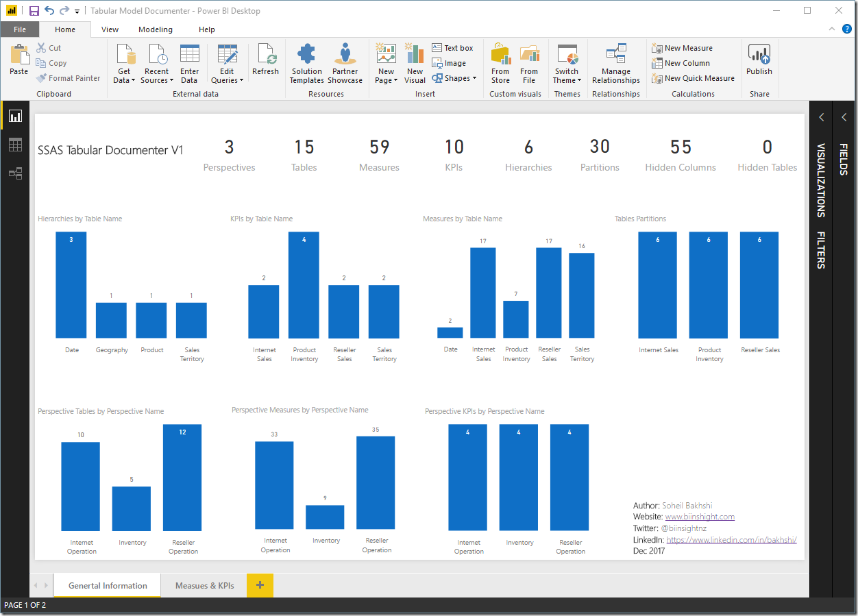Open the Get Data dropdown
Viewport: 858px width, 616px height.
click(124, 76)
